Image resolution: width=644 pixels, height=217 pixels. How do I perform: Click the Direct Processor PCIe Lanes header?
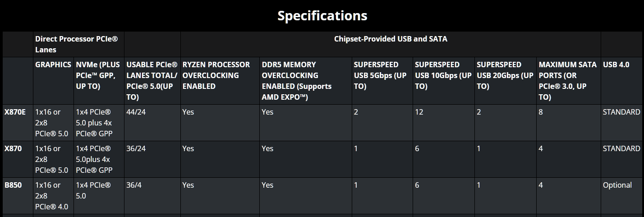tap(76, 44)
